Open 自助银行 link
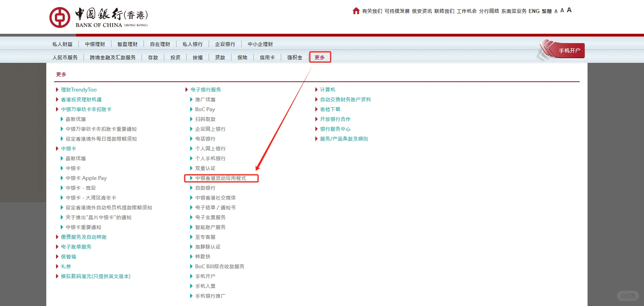This screenshot has height=306, width=644. (x=205, y=188)
